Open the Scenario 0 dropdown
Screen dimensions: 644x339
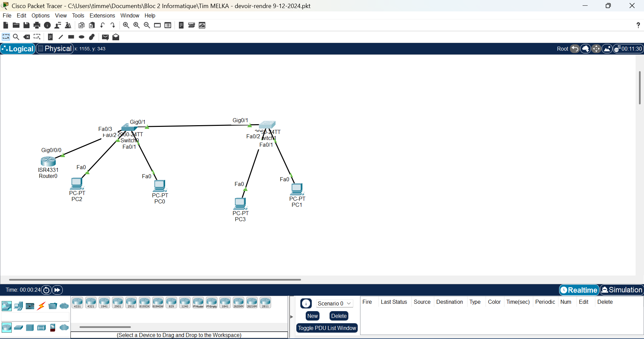(x=334, y=303)
